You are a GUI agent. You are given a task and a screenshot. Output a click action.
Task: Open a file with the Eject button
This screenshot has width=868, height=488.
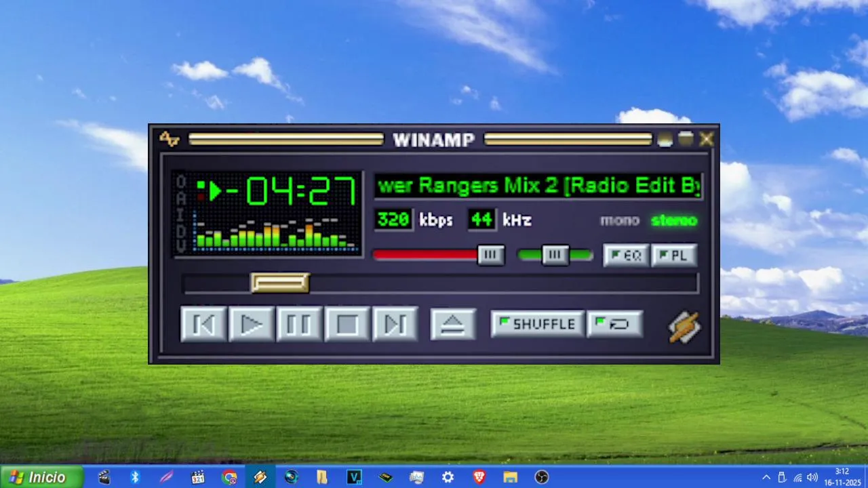(453, 325)
